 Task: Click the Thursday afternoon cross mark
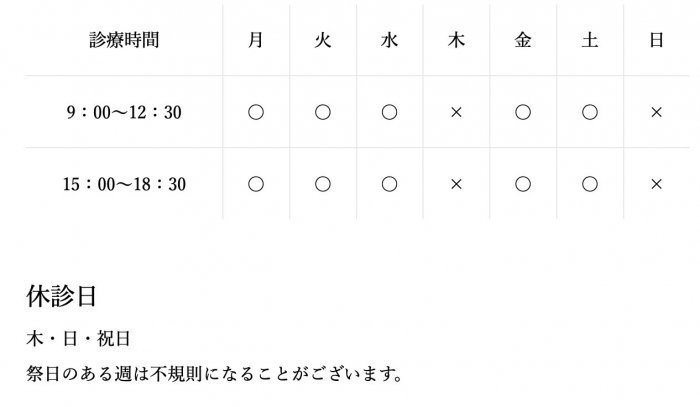tap(456, 184)
